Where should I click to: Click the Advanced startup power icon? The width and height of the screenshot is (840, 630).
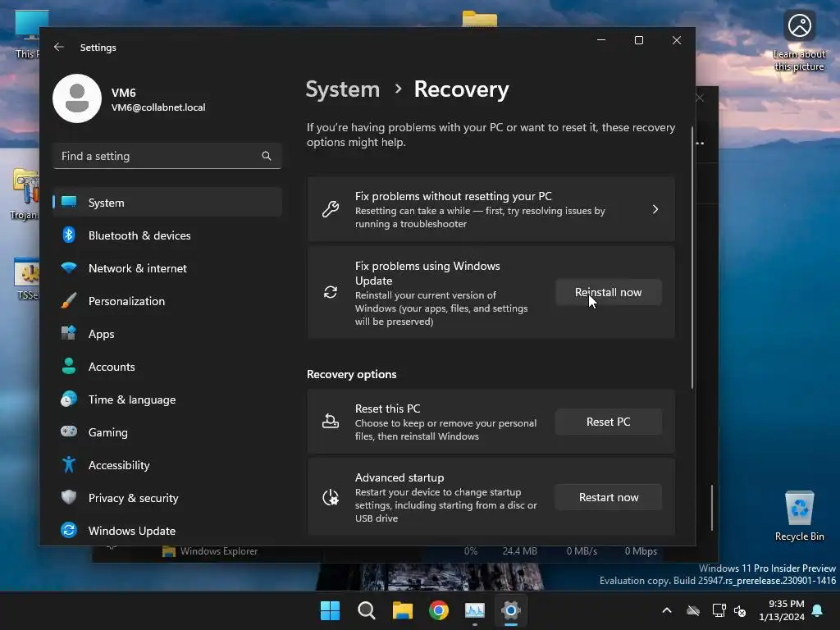(331, 498)
